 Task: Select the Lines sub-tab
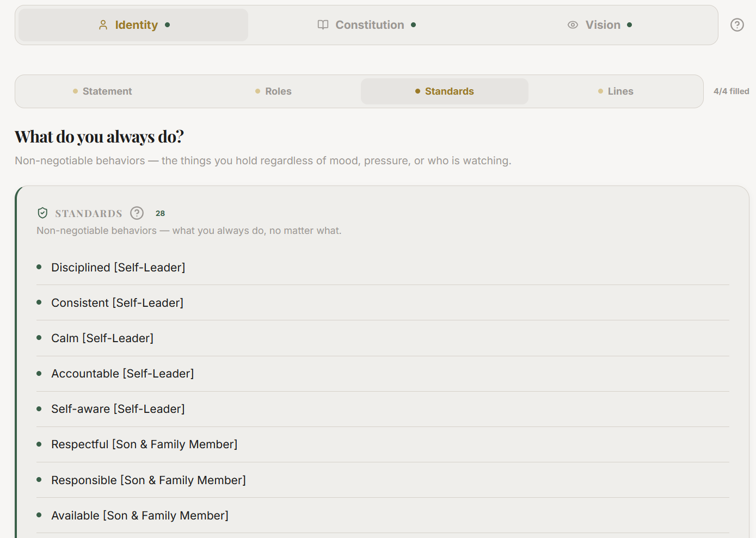click(x=616, y=91)
